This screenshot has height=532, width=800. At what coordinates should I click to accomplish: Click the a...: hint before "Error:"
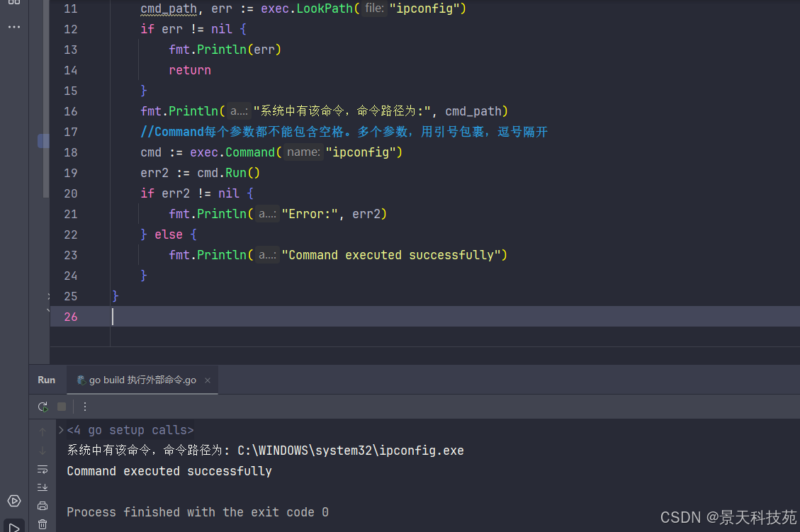click(267, 214)
